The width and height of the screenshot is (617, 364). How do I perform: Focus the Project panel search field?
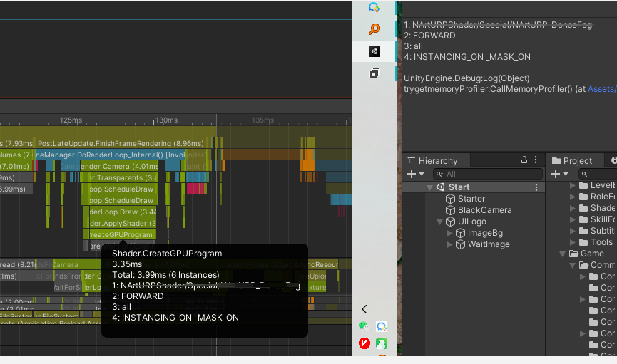(597, 174)
